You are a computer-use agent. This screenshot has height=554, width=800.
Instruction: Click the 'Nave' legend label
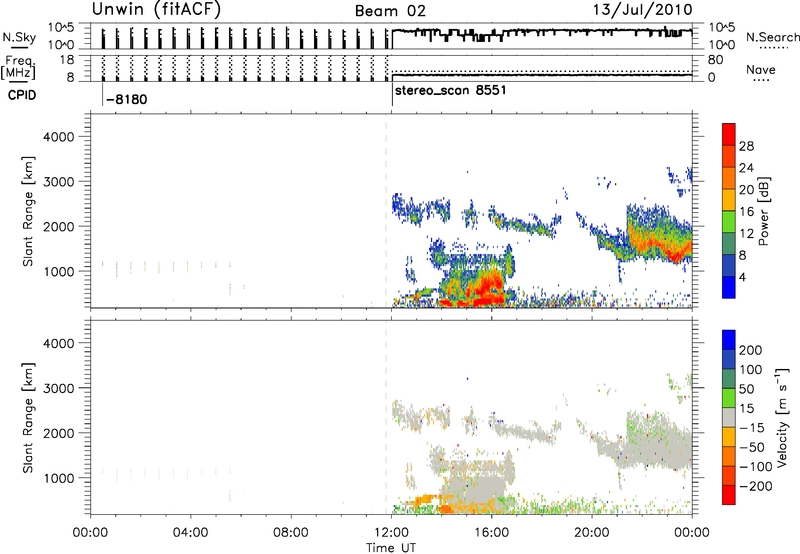pyautogui.click(x=761, y=69)
